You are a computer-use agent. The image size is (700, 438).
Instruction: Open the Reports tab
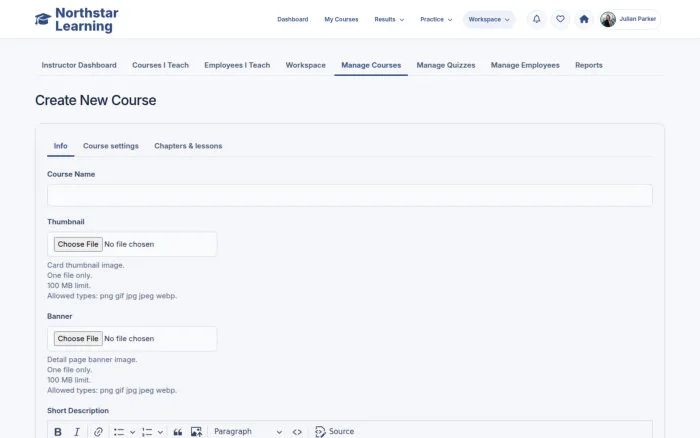pos(589,65)
